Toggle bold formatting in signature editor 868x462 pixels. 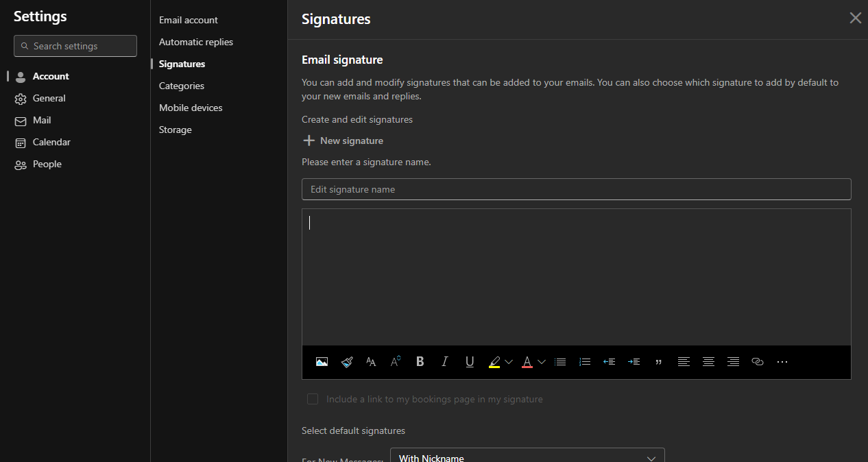coord(420,362)
